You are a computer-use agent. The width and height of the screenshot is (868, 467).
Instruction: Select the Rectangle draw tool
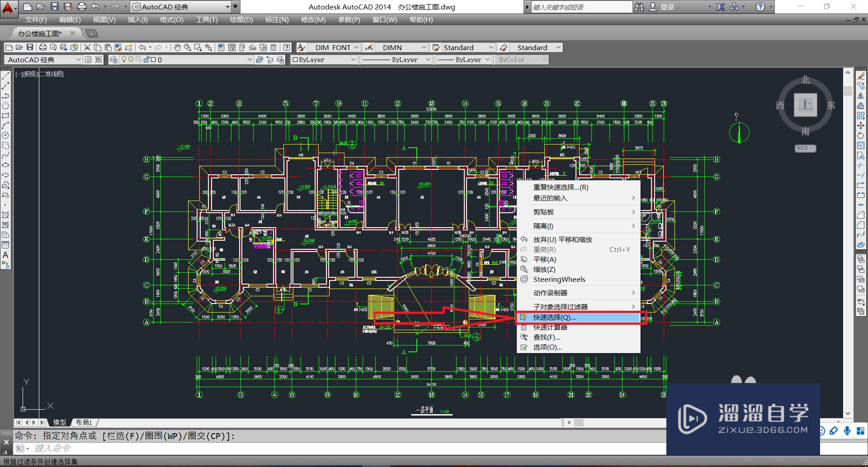click(x=5, y=116)
